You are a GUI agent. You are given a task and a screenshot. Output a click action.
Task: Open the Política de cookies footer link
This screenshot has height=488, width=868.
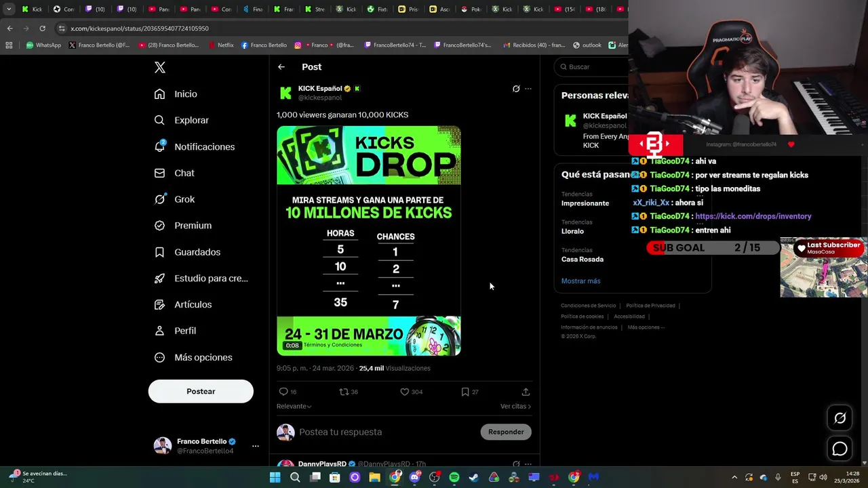pyautogui.click(x=582, y=317)
